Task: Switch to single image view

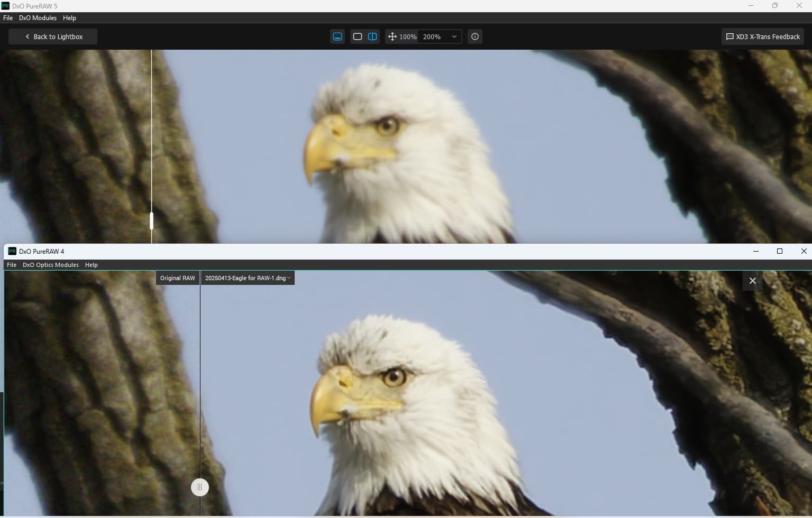Action: pyautogui.click(x=358, y=36)
